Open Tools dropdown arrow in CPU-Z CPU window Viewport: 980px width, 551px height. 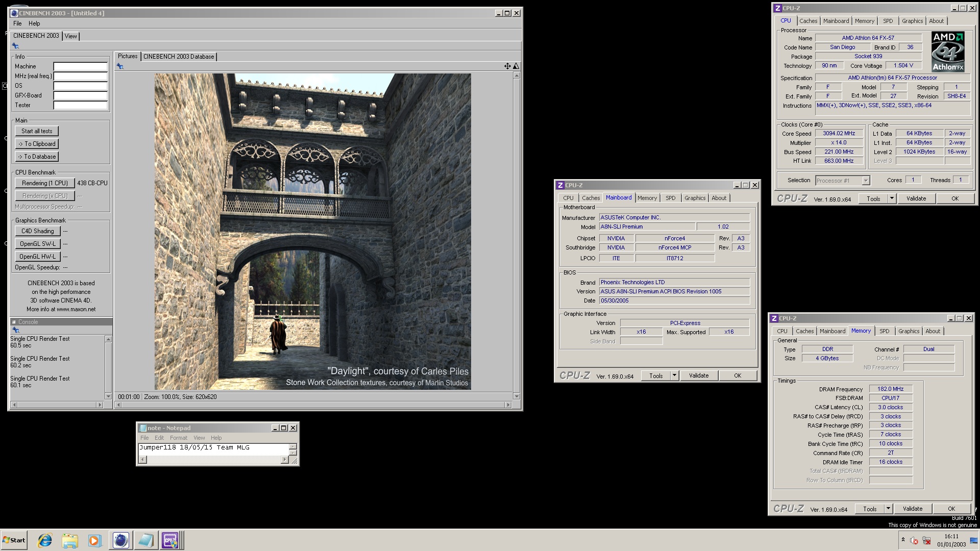point(892,198)
